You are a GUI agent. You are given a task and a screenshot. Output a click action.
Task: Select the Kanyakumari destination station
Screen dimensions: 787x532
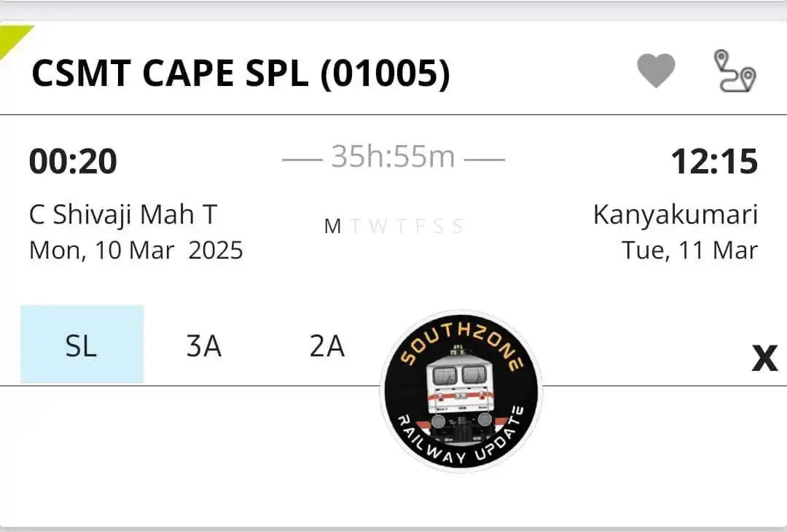(676, 215)
